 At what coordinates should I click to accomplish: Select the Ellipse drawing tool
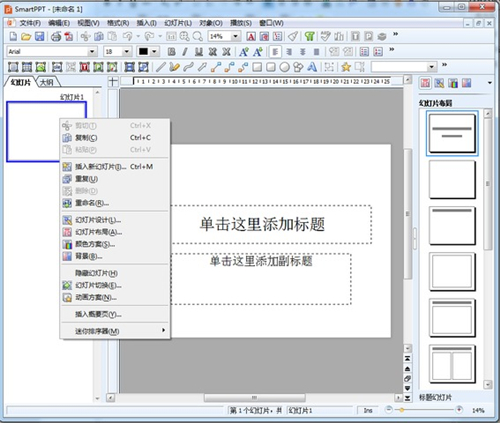[284, 67]
